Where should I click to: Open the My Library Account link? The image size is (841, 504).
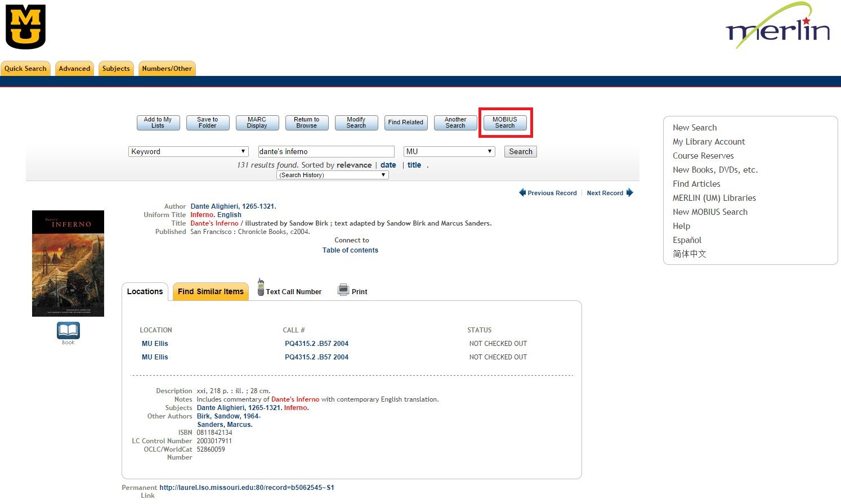pos(709,142)
